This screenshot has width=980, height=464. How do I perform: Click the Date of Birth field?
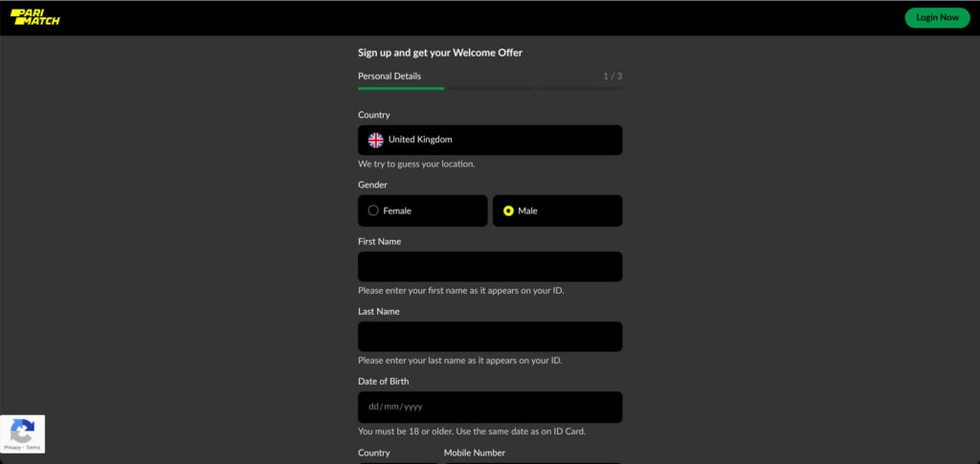(489, 408)
